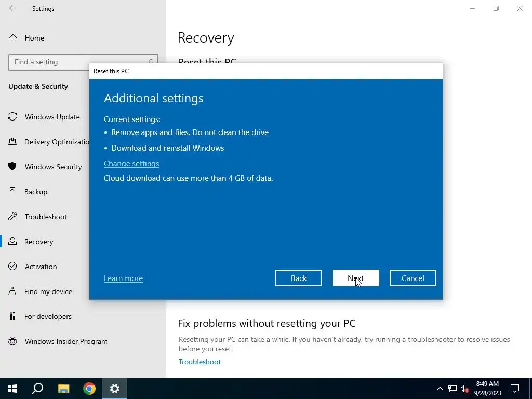Launch Google Chrome from the taskbar
Screen dimensions: 532x399
pyautogui.click(x=89, y=389)
